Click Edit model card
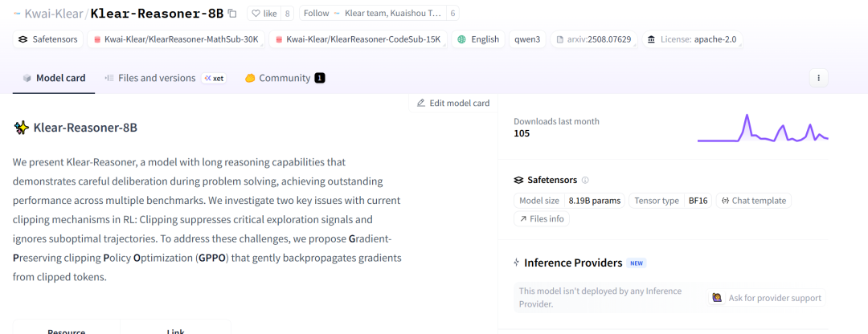The image size is (868, 334). (x=452, y=102)
